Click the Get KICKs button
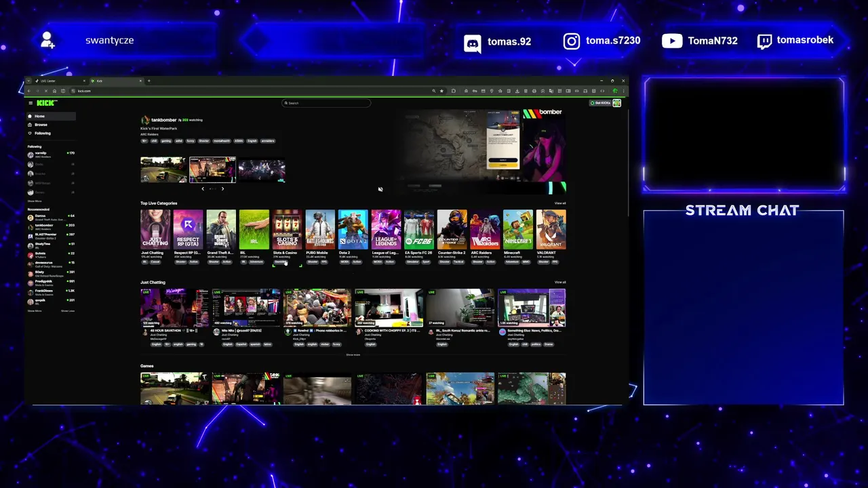Image resolution: width=868 pixels, height=488 pixels. [x=600, y=103]
